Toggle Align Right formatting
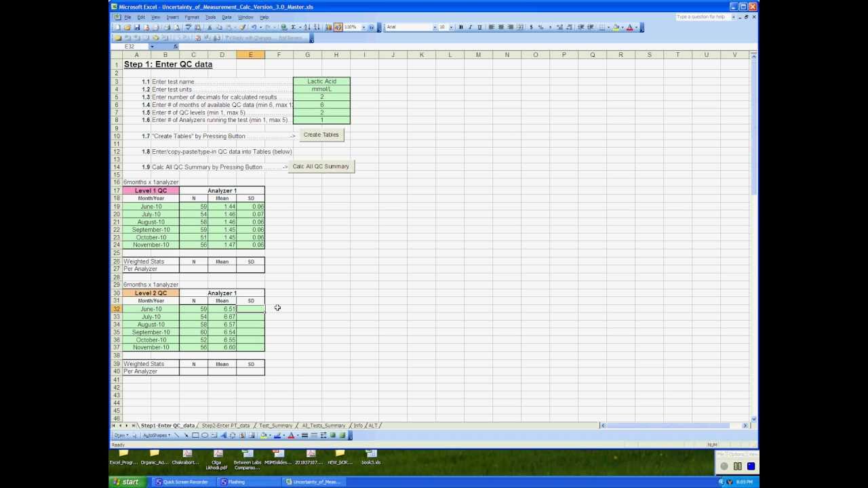This screenshot has width=868, height=488. pyautogui.click(x=511, y=27)
